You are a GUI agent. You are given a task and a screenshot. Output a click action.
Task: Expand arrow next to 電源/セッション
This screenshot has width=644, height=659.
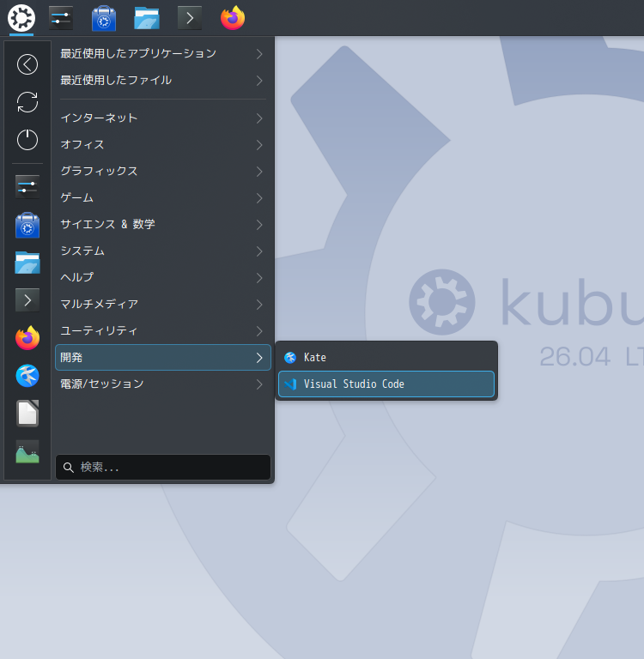tap(259, 384)
